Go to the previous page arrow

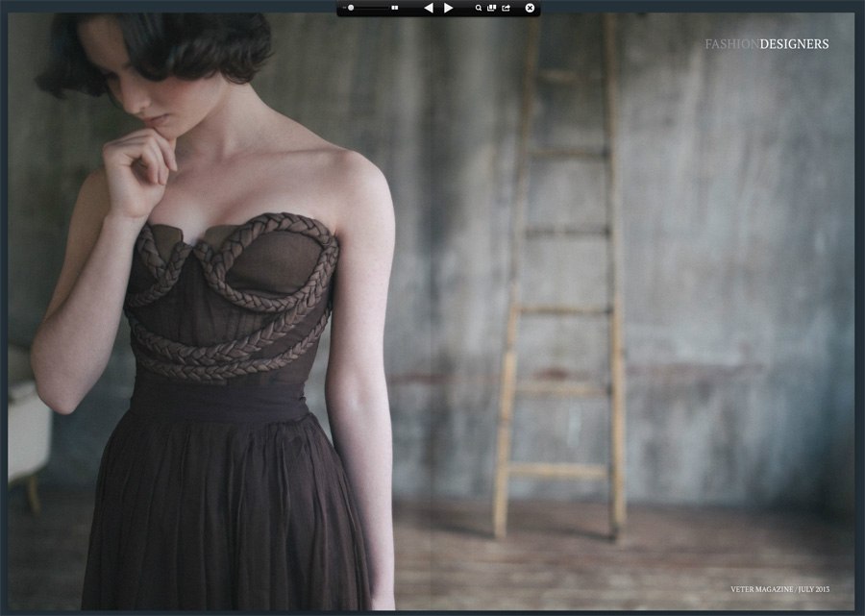pyautogui.click(x=428, y=8)
